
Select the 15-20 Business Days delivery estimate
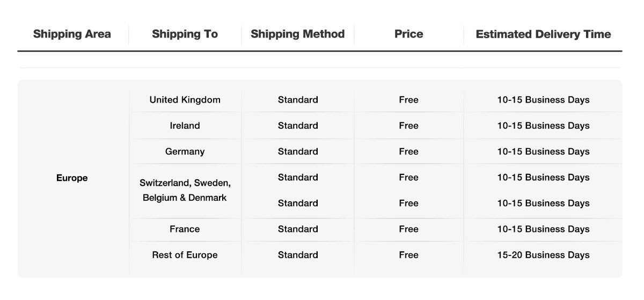pos(543,255)
